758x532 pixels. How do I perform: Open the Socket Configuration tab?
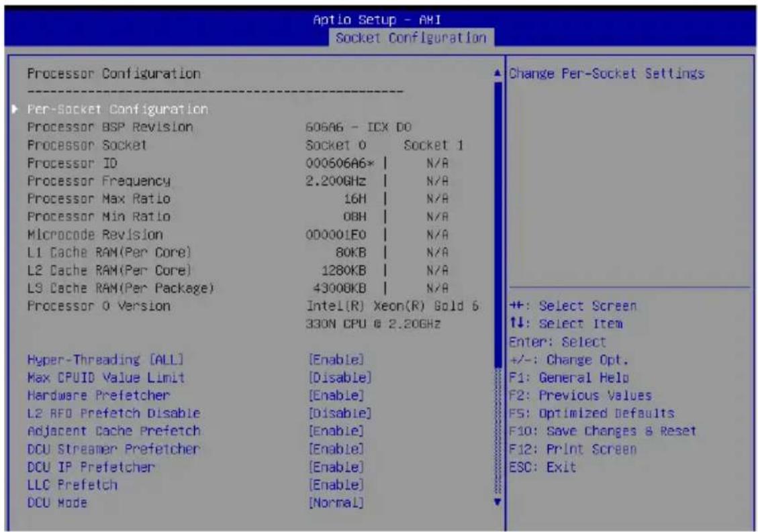tap(411, 38)
